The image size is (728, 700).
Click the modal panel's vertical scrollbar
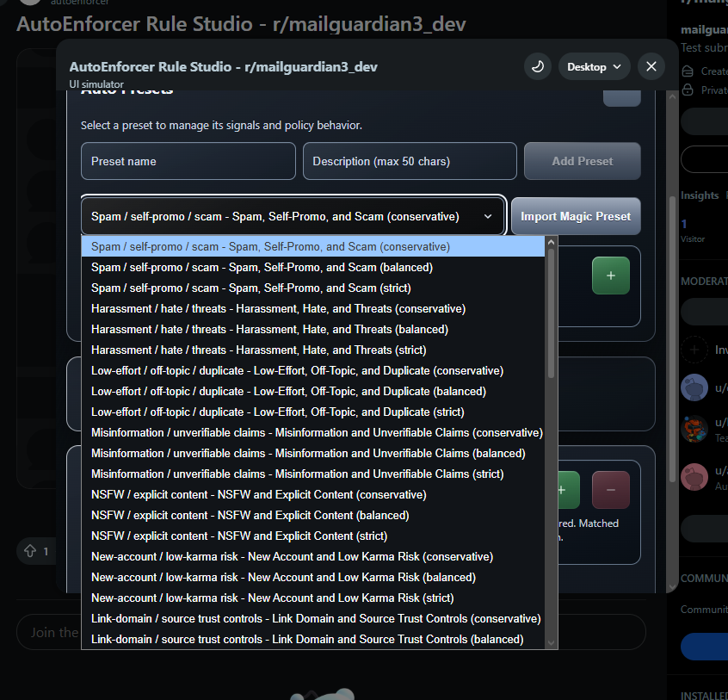672,339
